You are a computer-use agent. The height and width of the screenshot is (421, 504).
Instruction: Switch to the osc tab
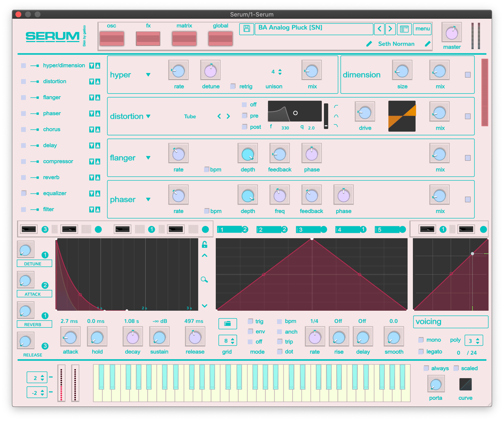coord(112,38)
